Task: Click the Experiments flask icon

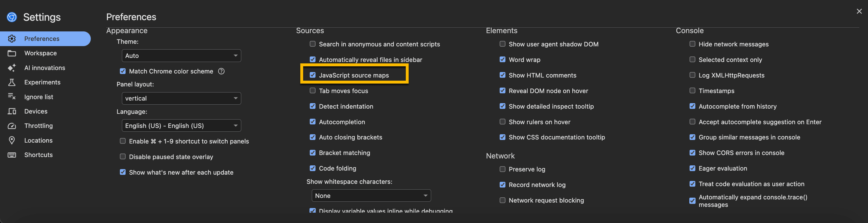Action: click(x=12, y=82)
